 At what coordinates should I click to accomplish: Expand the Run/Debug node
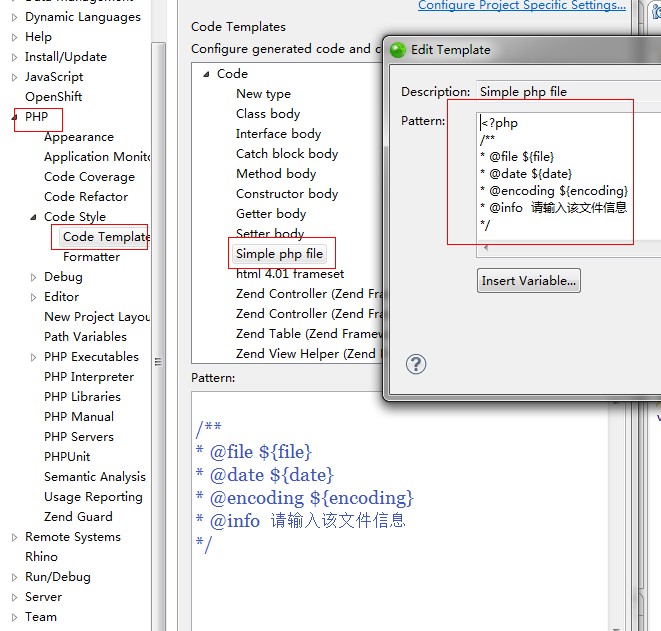(14, 577)
